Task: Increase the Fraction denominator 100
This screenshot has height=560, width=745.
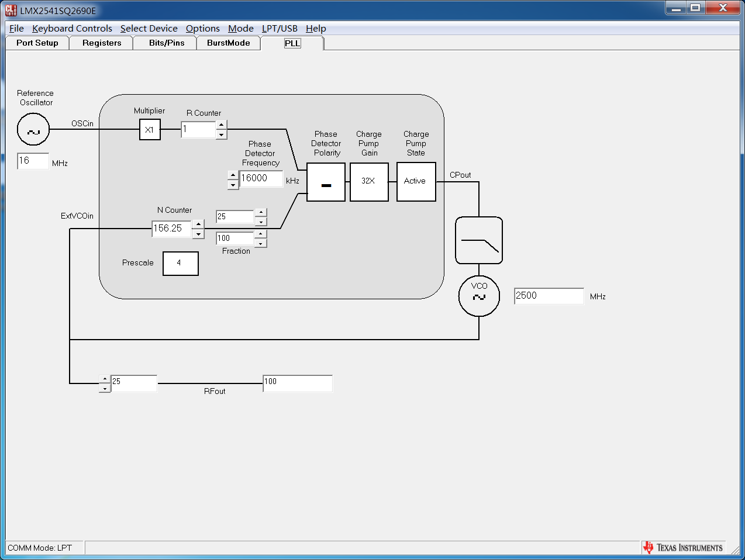Action: [261, 234]
